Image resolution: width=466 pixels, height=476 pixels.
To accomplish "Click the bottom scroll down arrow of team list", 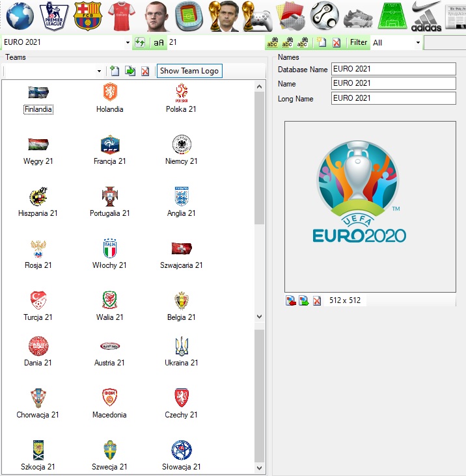I will coord(259,468).
